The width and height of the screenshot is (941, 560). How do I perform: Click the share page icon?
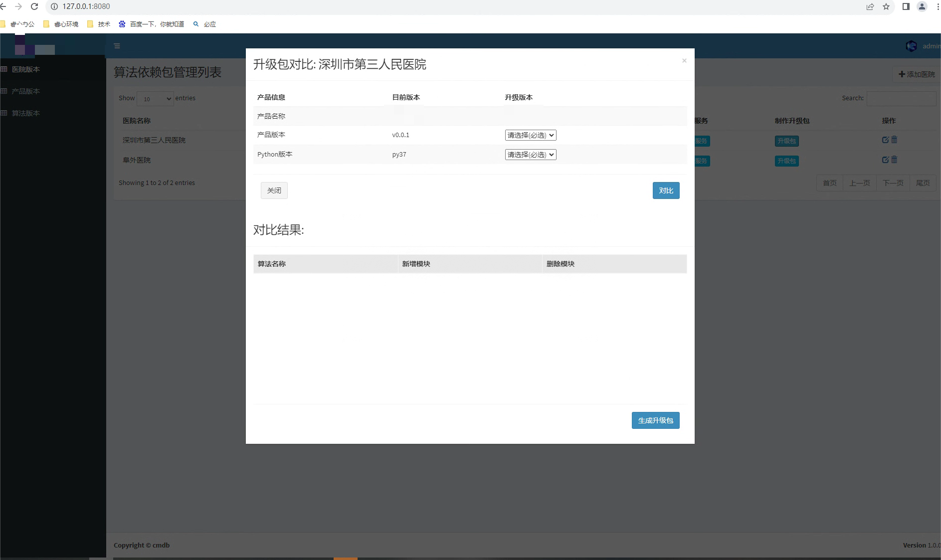tap(870, 6)
